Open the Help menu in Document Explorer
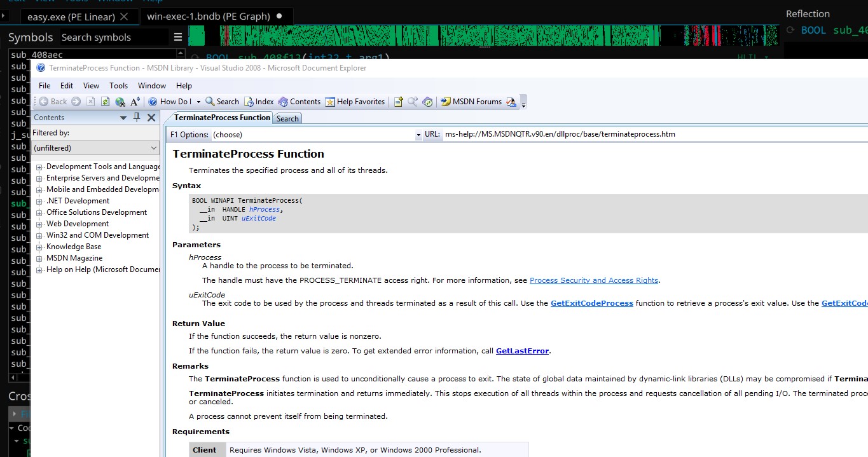Image resolution: width=868 pixels, height=457 pixels. coord(184,86)
